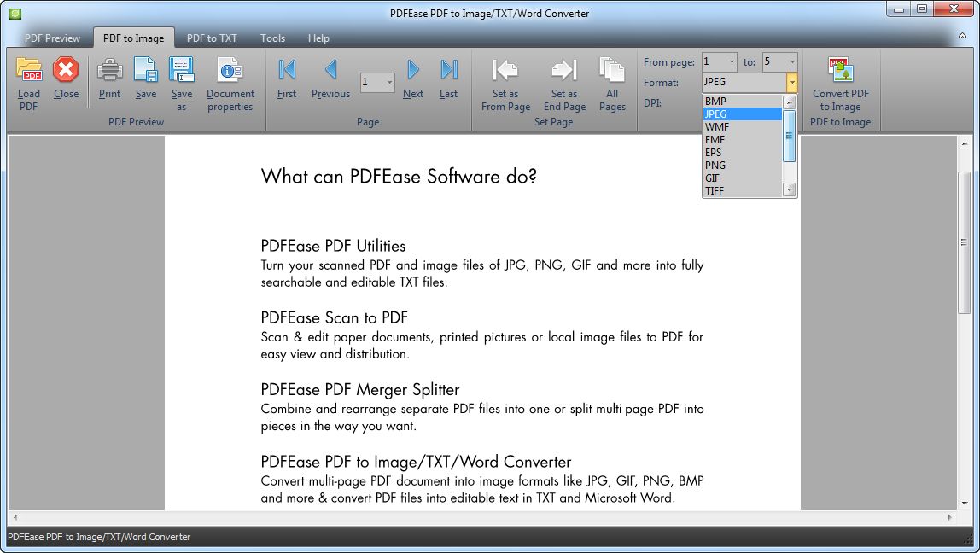
Task: Click the app icon in title bar
Action: click(15, 13)
